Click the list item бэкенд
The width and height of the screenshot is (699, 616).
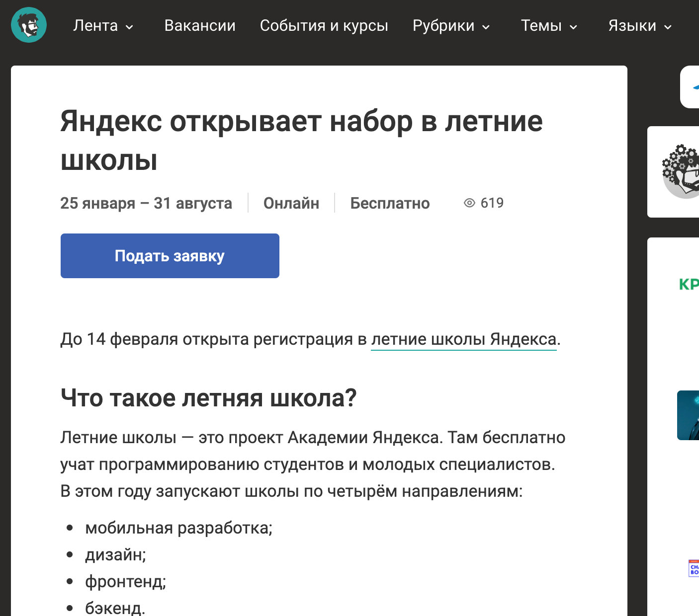(x=115, y=608)
